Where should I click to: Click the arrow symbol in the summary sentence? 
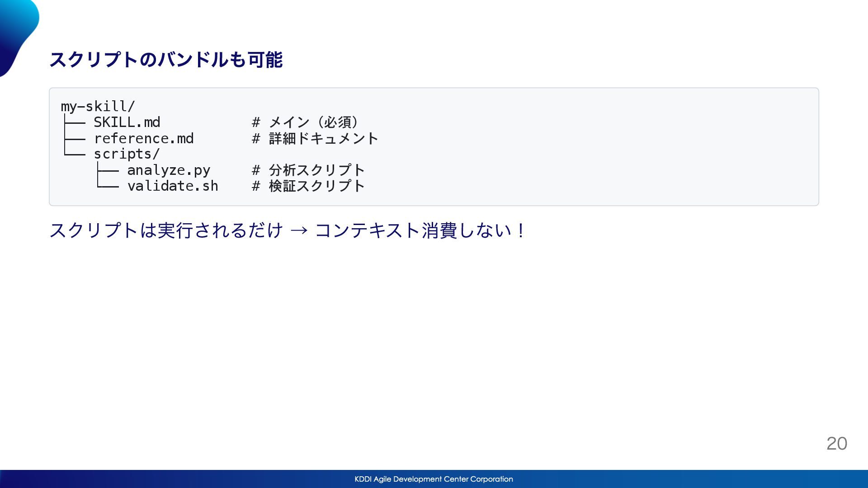point(299,230)
